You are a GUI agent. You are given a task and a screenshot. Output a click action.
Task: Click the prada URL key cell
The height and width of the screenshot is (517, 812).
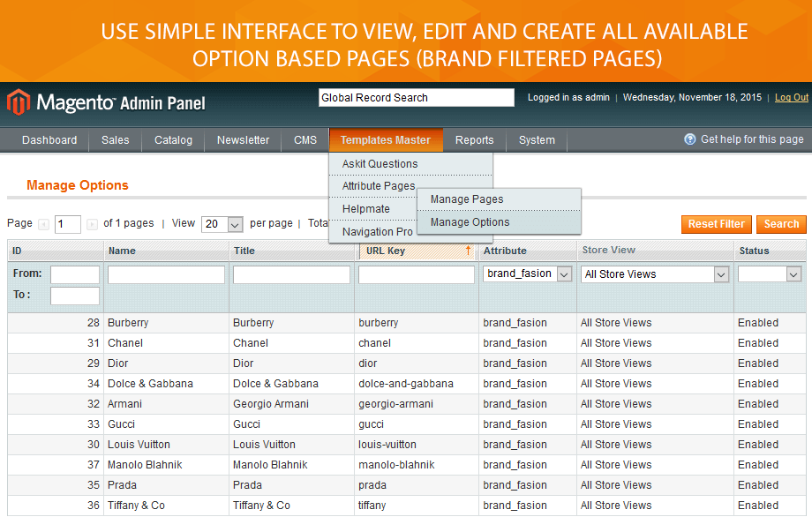point(417,485)
